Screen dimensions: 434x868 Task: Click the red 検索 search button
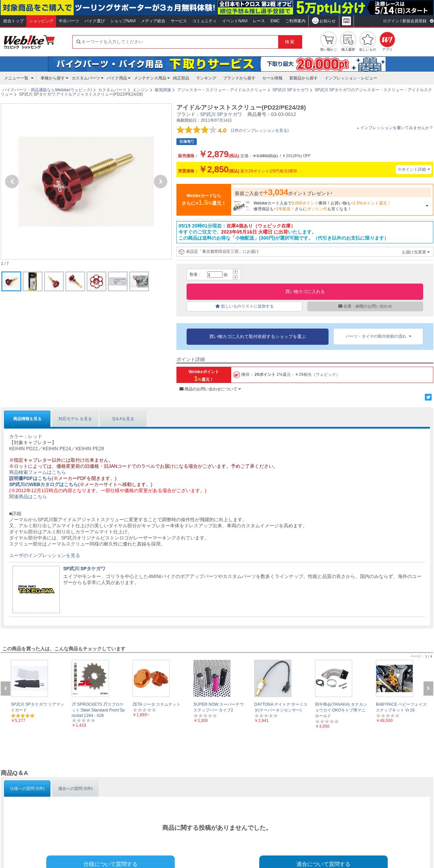pos(290,42)
